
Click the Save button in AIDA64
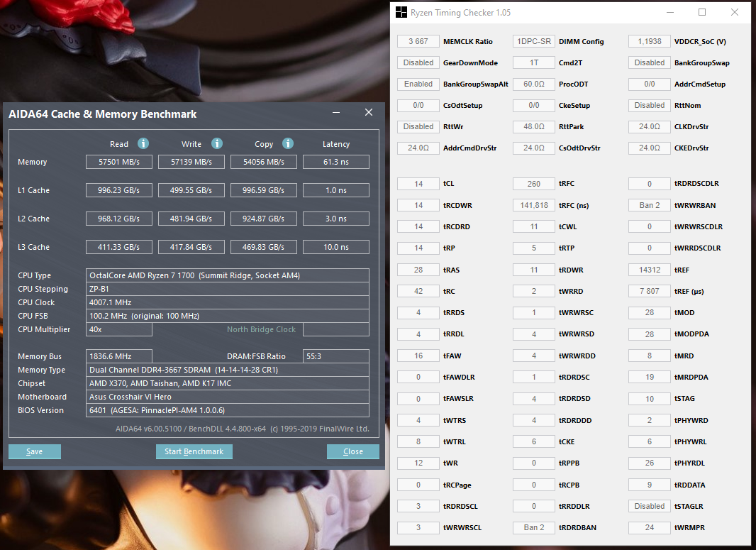tap(34, 451)
